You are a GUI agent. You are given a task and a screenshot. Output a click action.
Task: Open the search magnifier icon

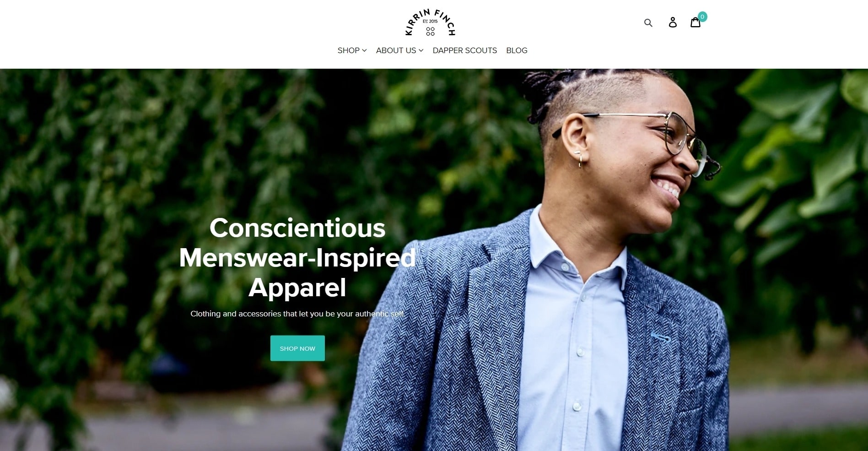click(x=648, y=22)
